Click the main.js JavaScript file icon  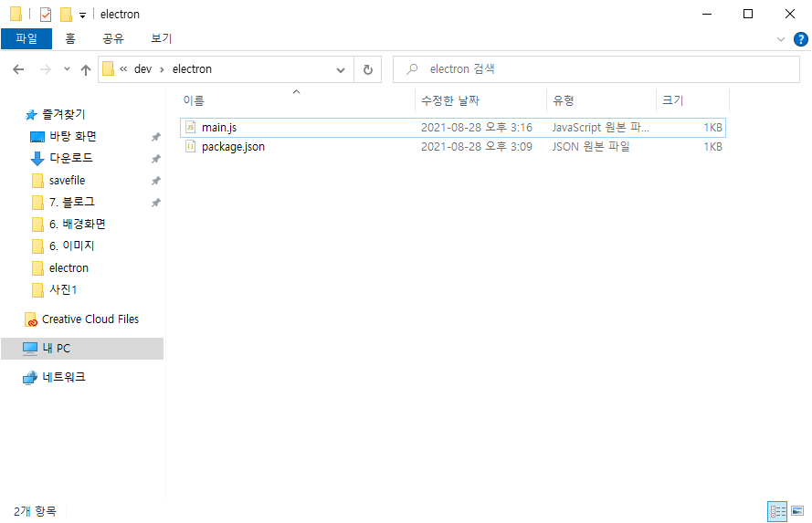(x=191, y=127)
